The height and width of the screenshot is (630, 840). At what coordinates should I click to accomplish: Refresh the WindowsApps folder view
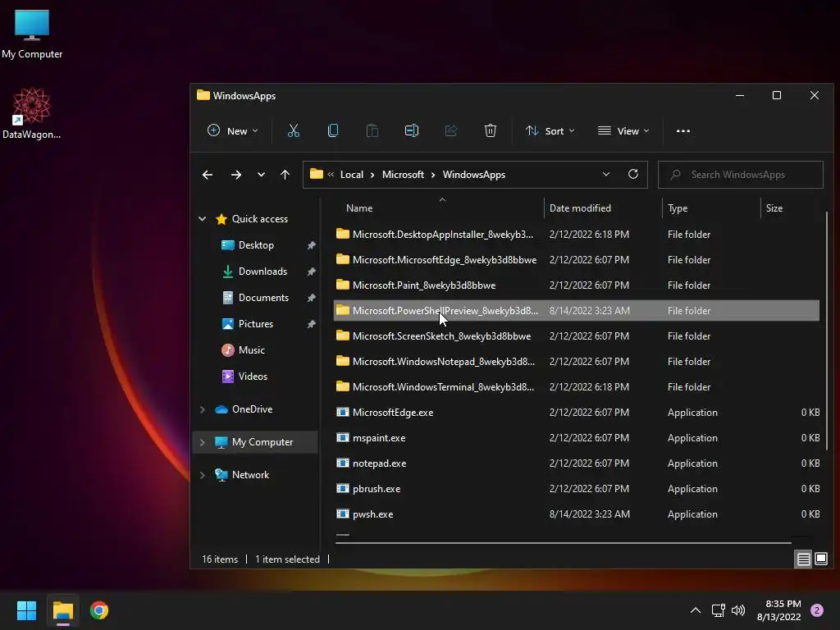[633, 174]
